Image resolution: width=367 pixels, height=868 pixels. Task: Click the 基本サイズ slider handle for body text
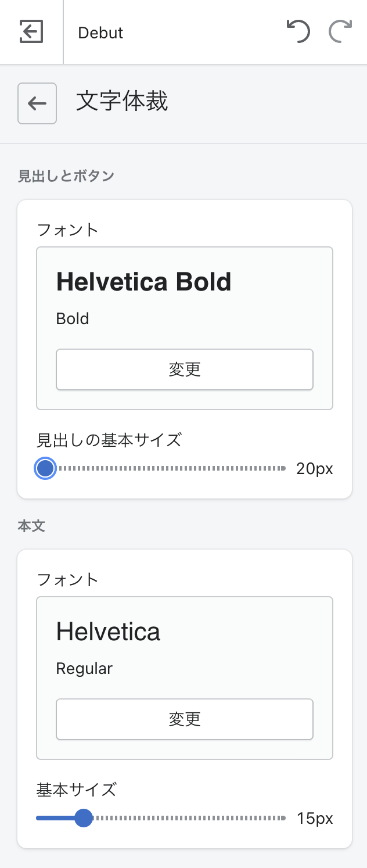[84, 818]
